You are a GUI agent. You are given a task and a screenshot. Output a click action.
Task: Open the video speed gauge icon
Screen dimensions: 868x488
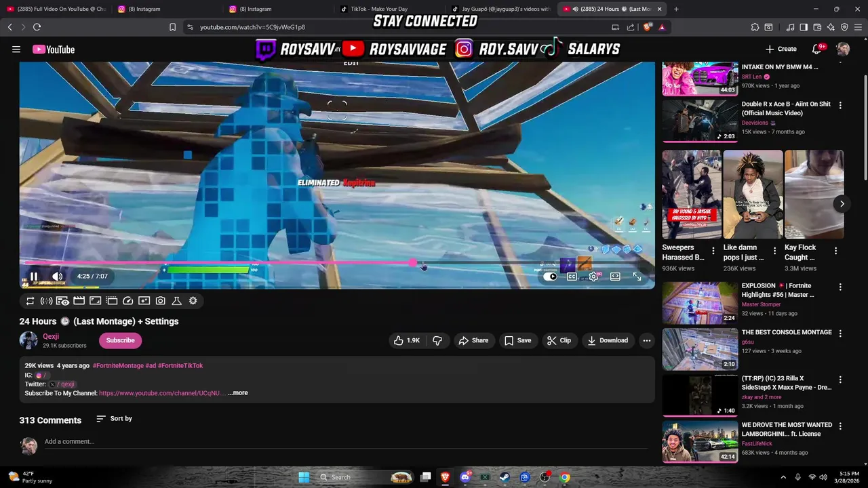point(127,301)
